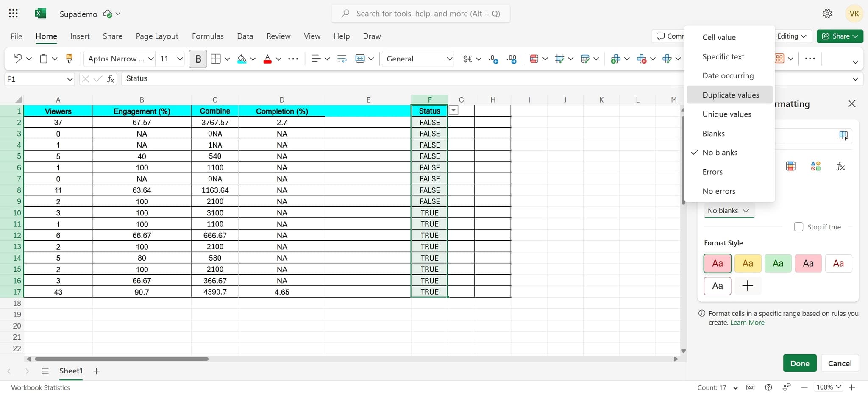Select the No blanks option with checkmark
This screenshot has width=868, height=393.
coord(720,152)
